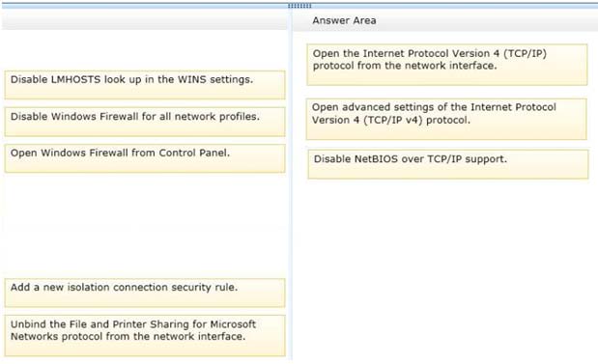The image size is (598, 364).
Task: Select the Disable LMHOSTS look up option
Action: pyautogui.click(x=145, y=85)
